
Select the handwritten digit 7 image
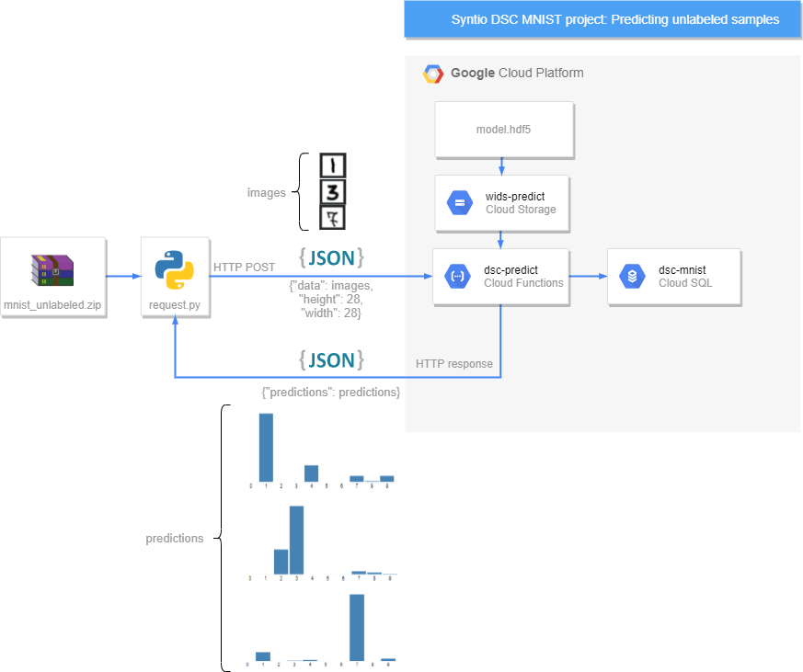[x=332, y=218]
